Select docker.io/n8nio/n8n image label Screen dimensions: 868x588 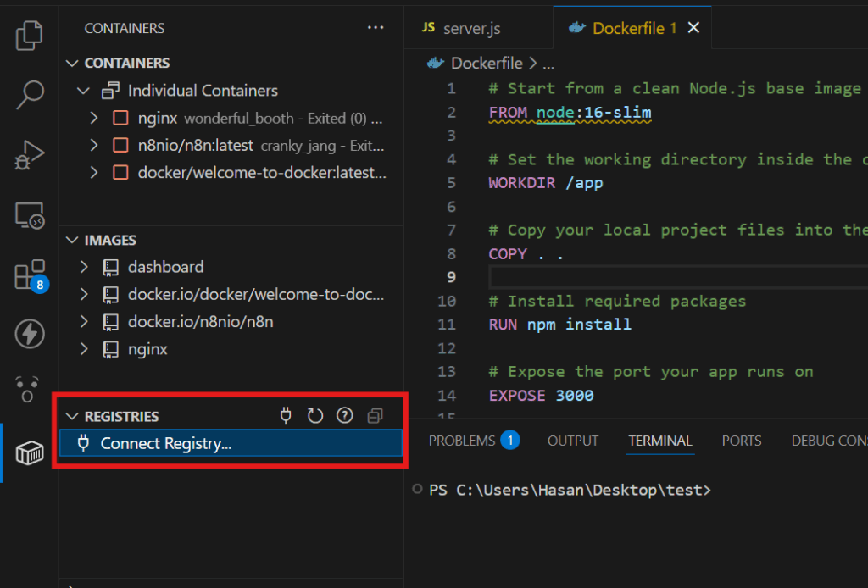200,322
